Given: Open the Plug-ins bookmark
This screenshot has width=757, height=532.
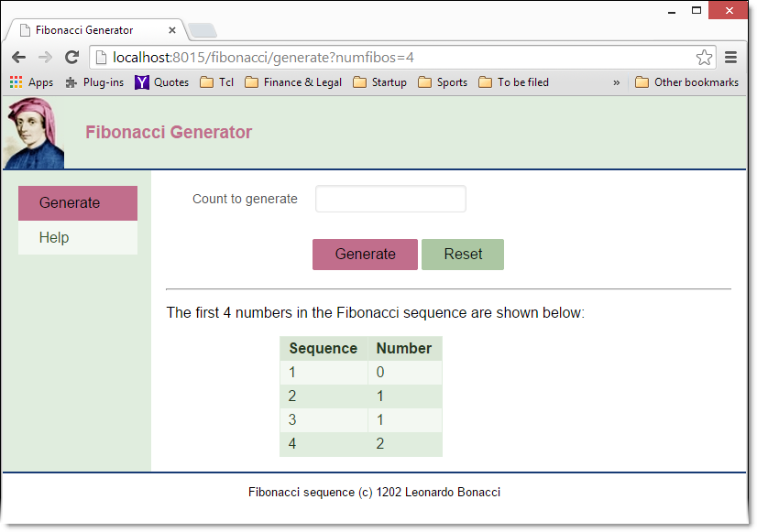Looking at the screenshot, I should [94, 82].
